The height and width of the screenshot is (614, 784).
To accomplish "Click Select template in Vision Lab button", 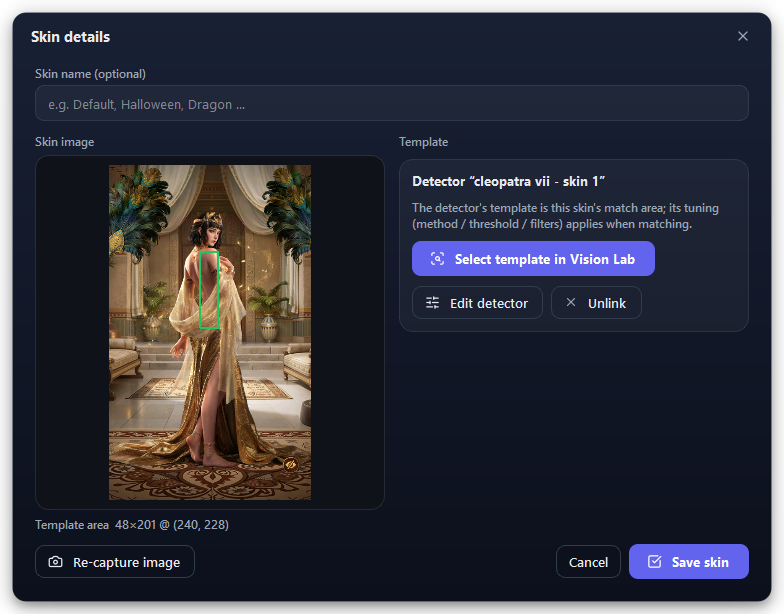I will [x=533, y=258].
